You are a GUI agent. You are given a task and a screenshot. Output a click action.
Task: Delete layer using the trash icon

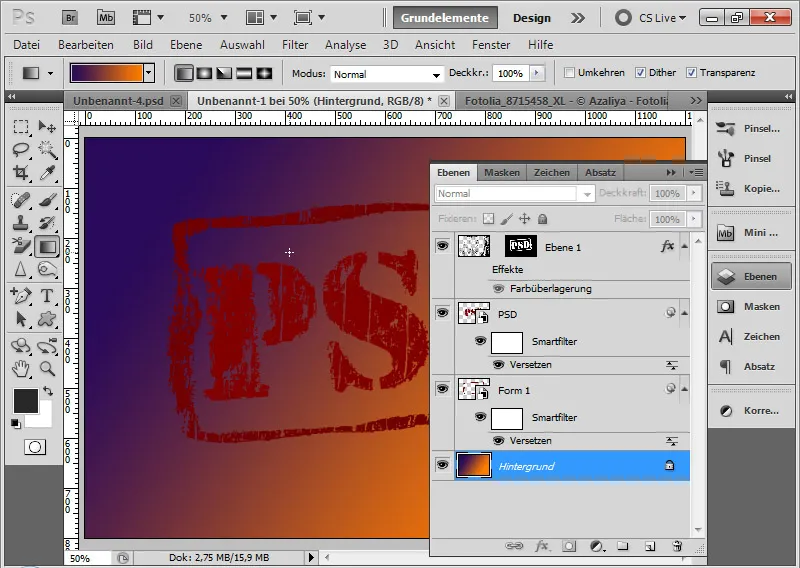click(677, 546)
